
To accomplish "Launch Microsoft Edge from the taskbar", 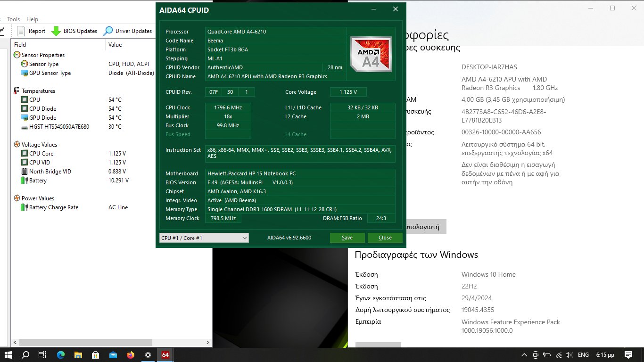I will tap(60, 355).
